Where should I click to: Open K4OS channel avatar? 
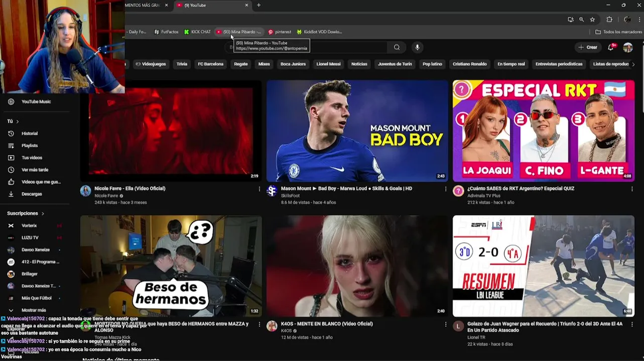pos(272,326)
